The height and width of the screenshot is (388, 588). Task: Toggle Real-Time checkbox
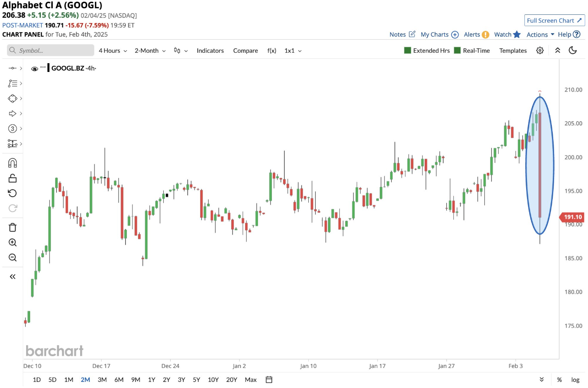(x=457, y=51)
